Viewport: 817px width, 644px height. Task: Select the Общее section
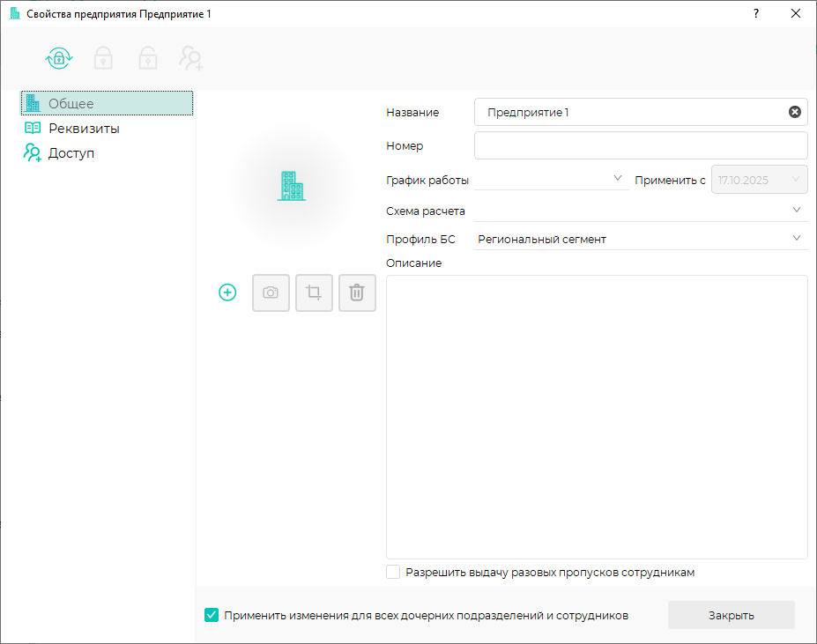click(x=71, y=104)
